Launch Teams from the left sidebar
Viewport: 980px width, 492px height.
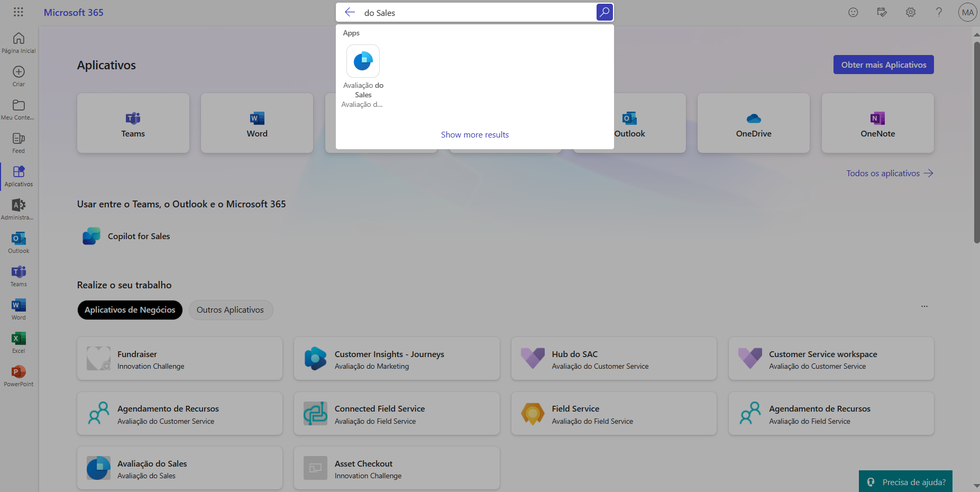coord(19,276)
